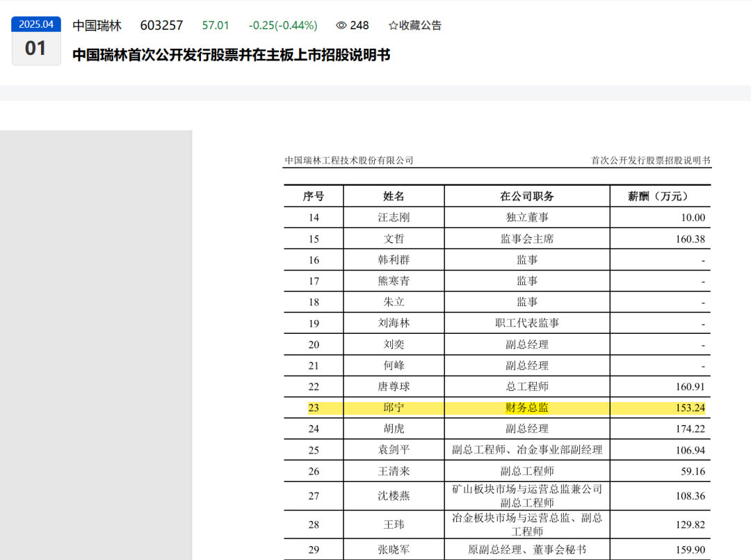
Task: Click the name 汪志刚 in row 14
Action: pyautogui.click(x=394, y=218)
